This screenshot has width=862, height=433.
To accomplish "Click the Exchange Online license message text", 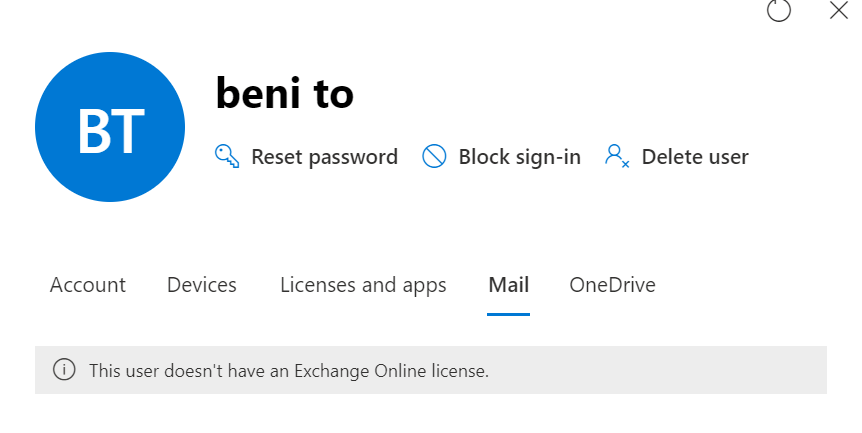I will tap(289, 370).
